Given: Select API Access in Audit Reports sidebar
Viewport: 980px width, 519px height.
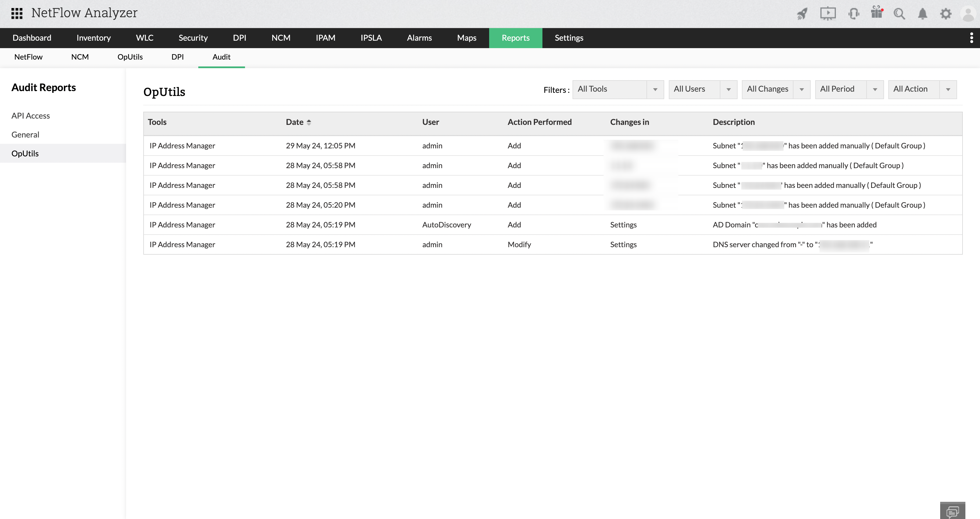Looking at the screenshot, I should 30,116.
